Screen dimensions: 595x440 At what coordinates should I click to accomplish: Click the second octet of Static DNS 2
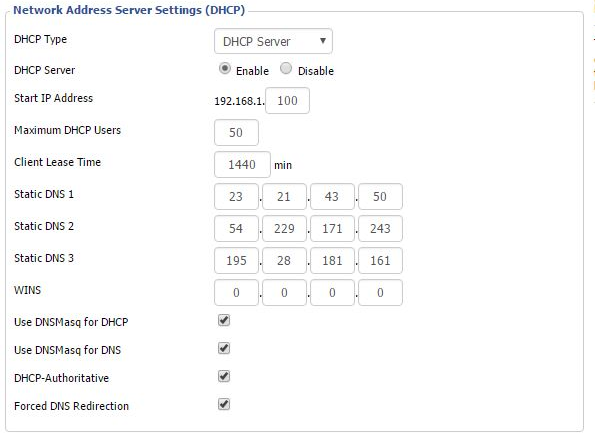(x=284, y=228)
